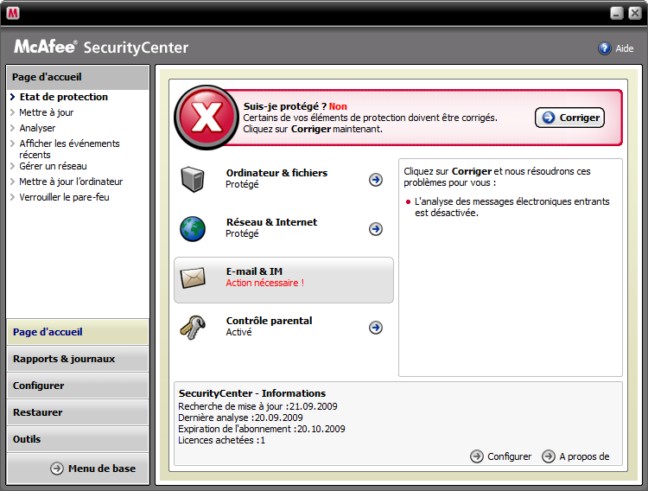Click the Aide help text link
Image resolution: width=648 pixels, height=491 pixels.
point(624,49)
